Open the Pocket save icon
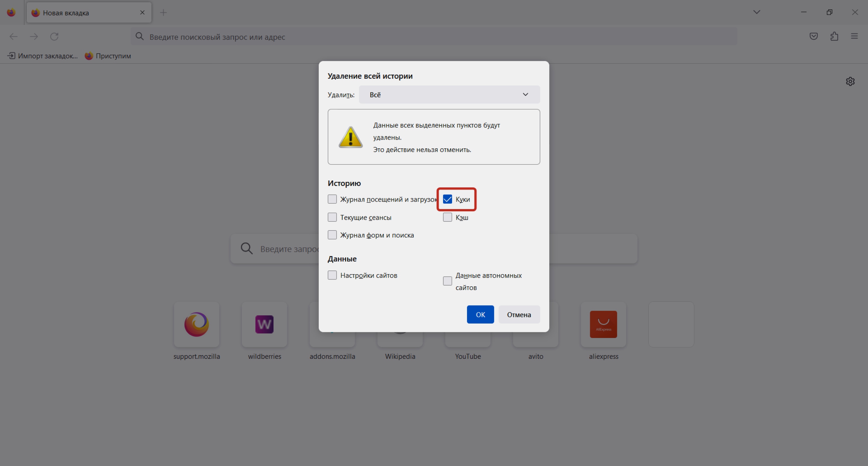868x466 pixels. pos(813,36)
